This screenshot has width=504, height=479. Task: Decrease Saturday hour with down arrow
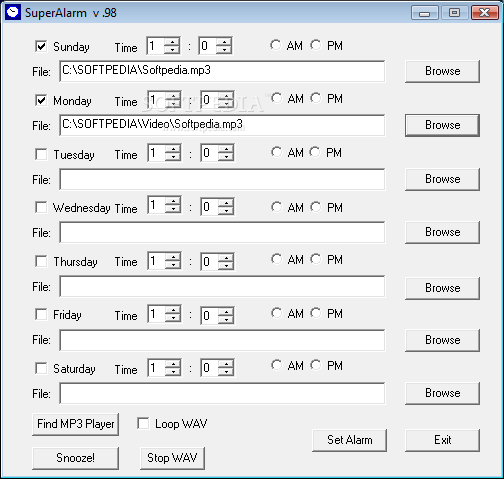(173, 372)
